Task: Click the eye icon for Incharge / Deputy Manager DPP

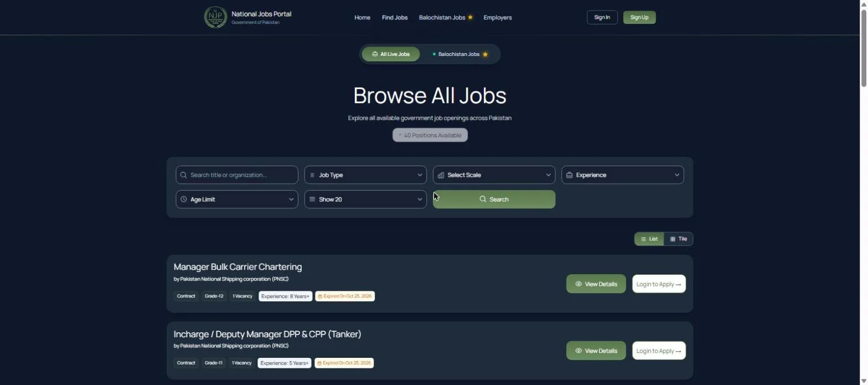Action: tap(578, 351)
